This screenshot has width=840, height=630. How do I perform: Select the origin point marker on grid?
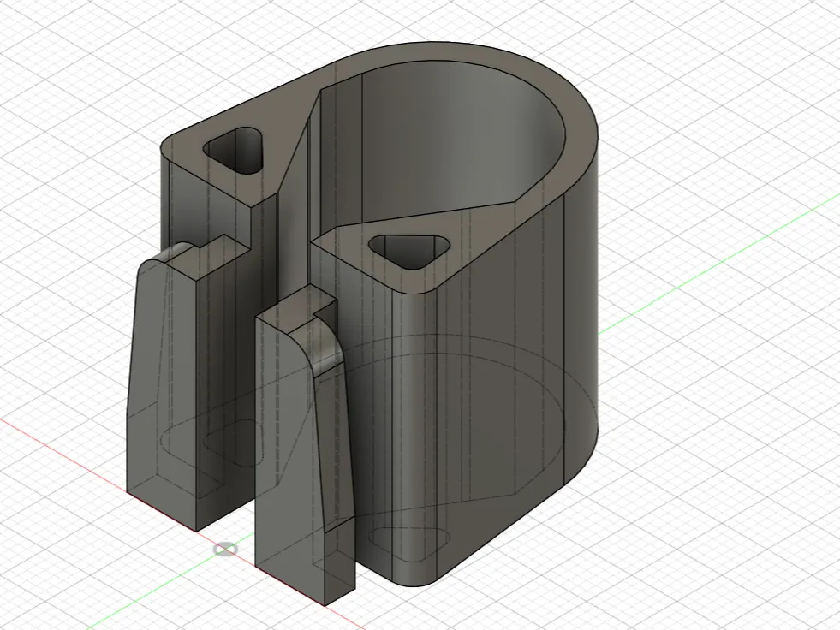click(x=225, y=549)
